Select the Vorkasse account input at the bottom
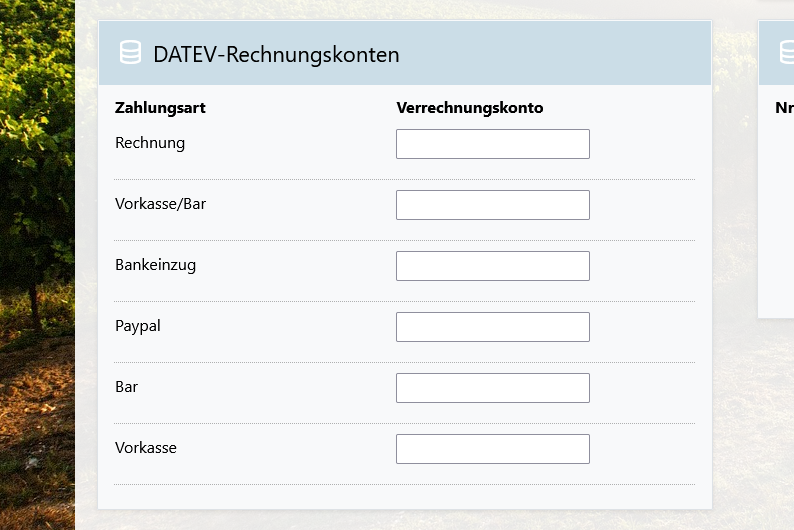Screen dimensions: 794x530 (x=492, y=449)
